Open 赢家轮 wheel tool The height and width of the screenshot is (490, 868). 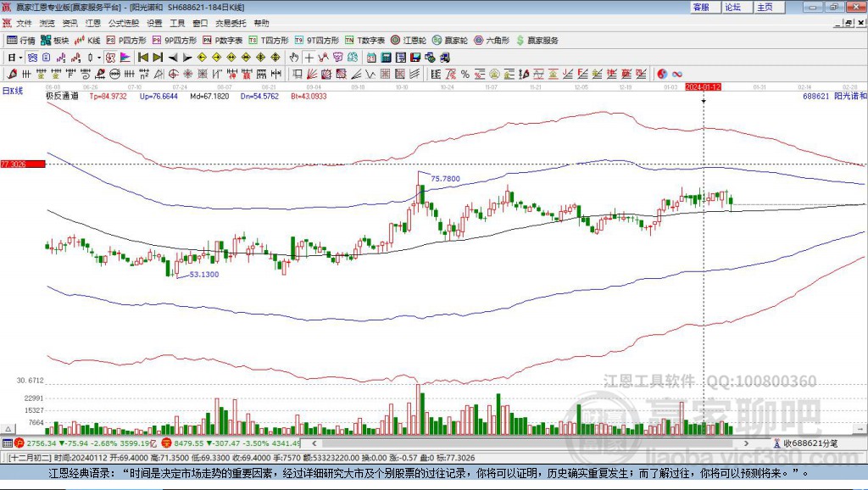[x=450, y=41]
